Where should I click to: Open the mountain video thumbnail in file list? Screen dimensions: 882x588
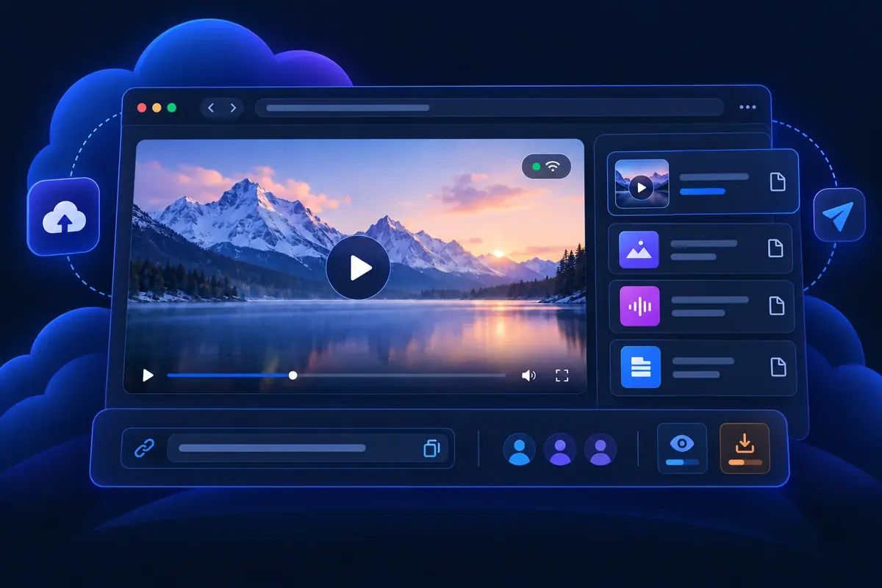[642, 183]
